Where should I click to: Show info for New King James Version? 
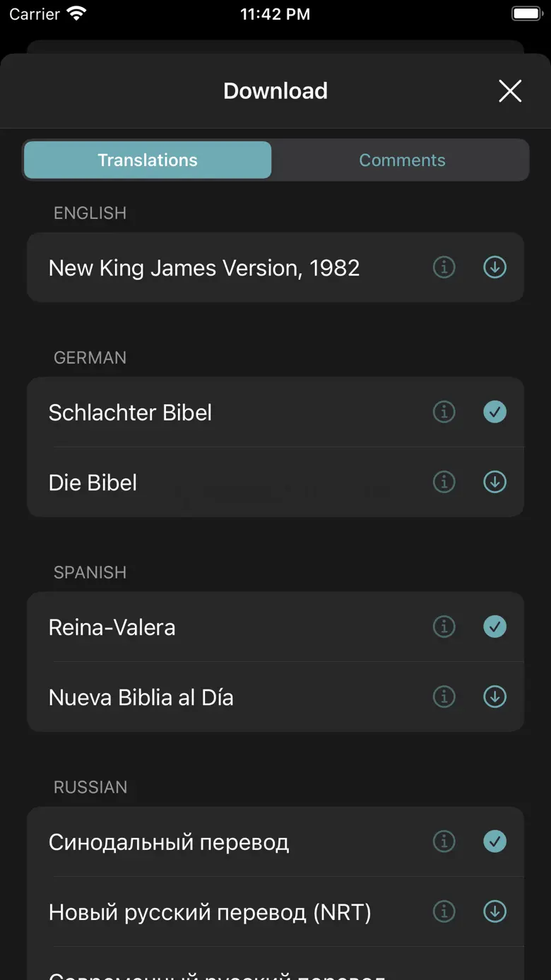coord(444,267)
